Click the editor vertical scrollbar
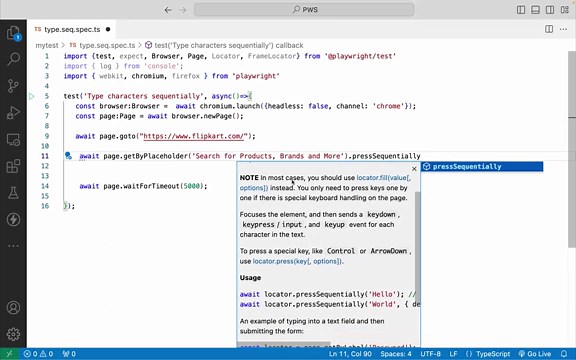The width and height of the screenshot is (576, 360). click(572, 149)
